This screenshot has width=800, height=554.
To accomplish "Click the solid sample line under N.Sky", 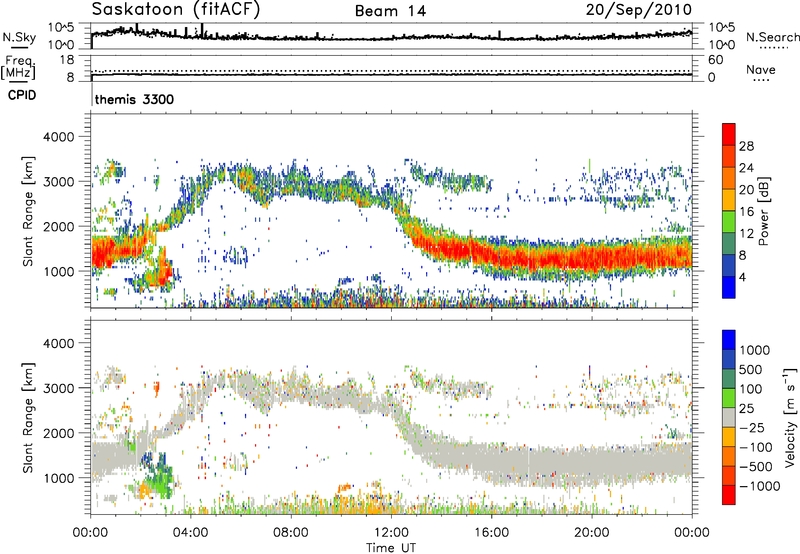I will [19, 47].
